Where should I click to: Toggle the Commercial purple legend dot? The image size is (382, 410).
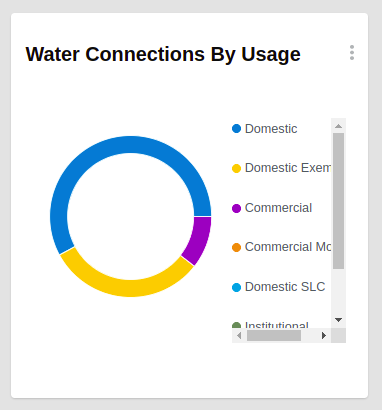click(236, 208)
